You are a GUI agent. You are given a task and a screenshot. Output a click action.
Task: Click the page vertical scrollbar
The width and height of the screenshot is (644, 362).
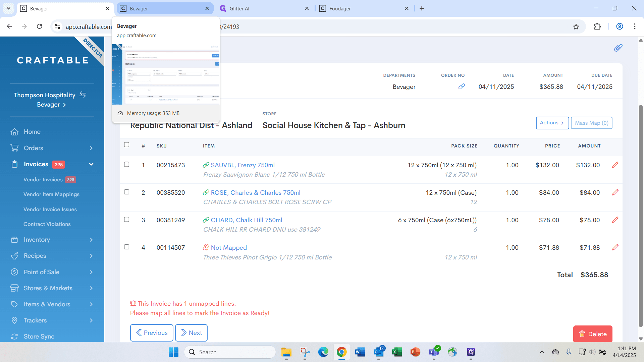click(x=641, y=216)
